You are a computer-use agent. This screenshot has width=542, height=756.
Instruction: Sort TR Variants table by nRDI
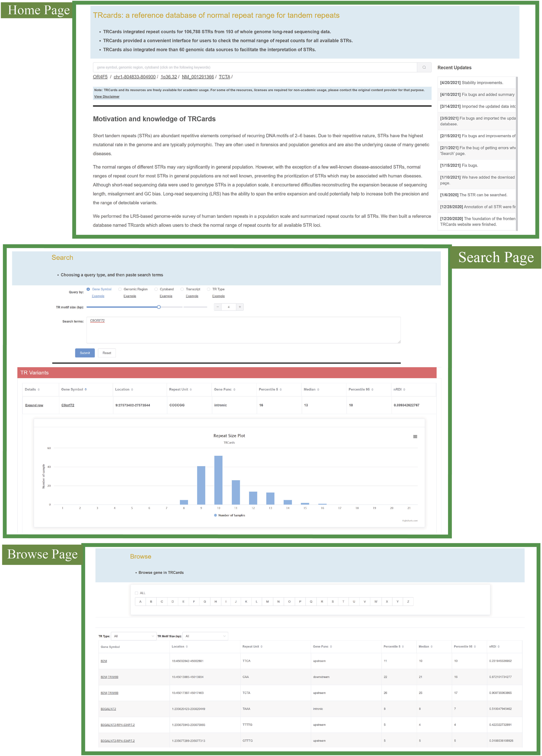[x=399, y=389]
